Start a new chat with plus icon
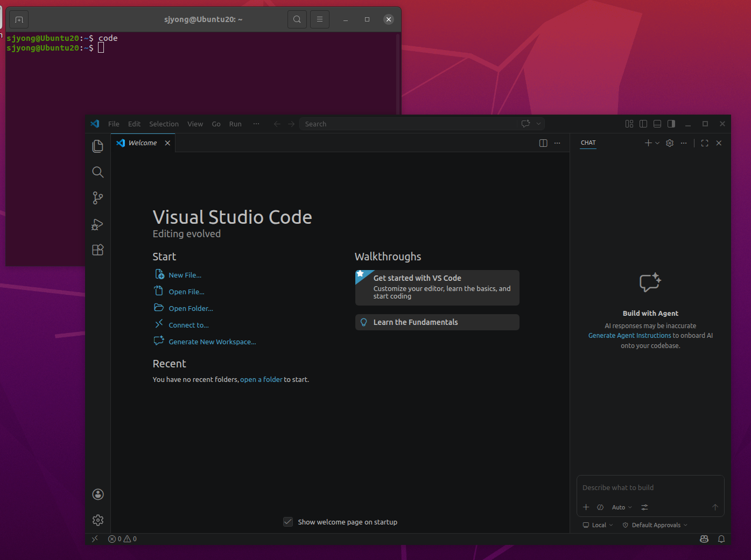751x560 pixels. [648, 143]
